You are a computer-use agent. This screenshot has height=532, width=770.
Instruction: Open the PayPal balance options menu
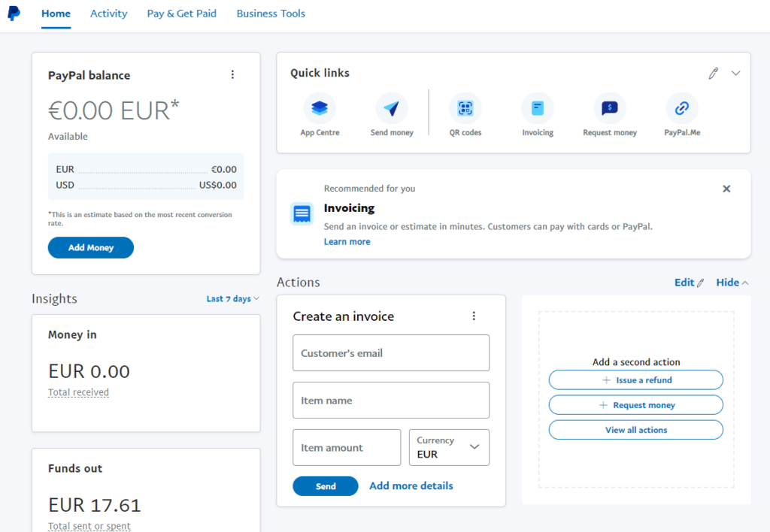(x=232, y=74)
